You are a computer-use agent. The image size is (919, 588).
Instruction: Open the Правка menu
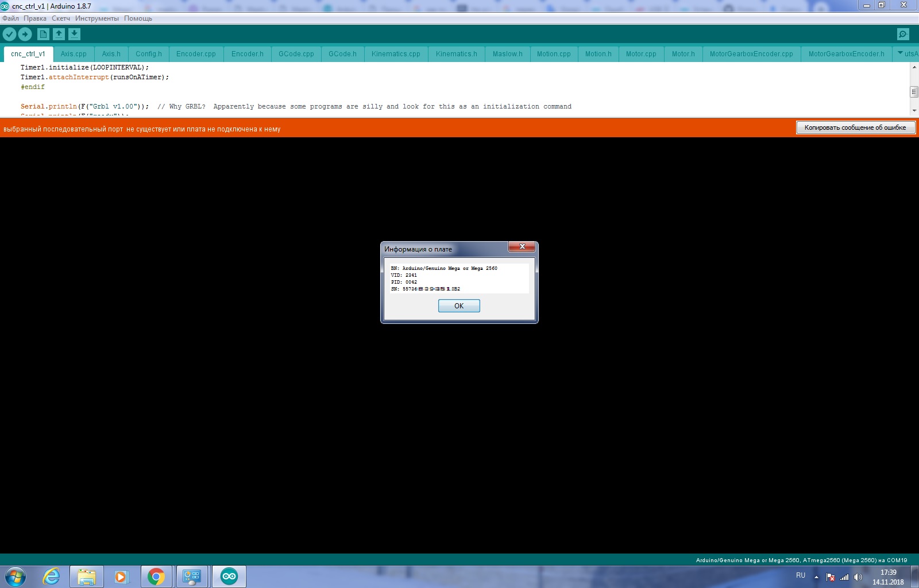[35, 18]
